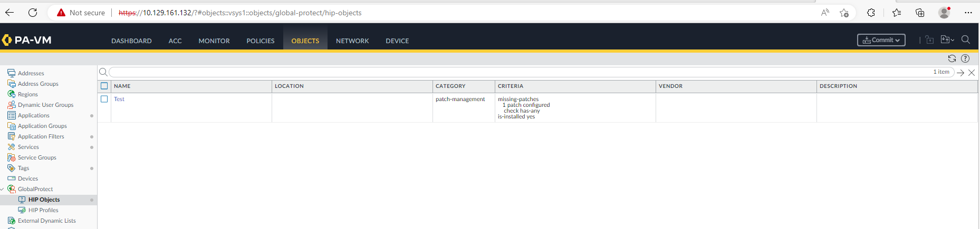Sort by the CATEGORY column header
This screenshot has width=980, height=229.
464,86
